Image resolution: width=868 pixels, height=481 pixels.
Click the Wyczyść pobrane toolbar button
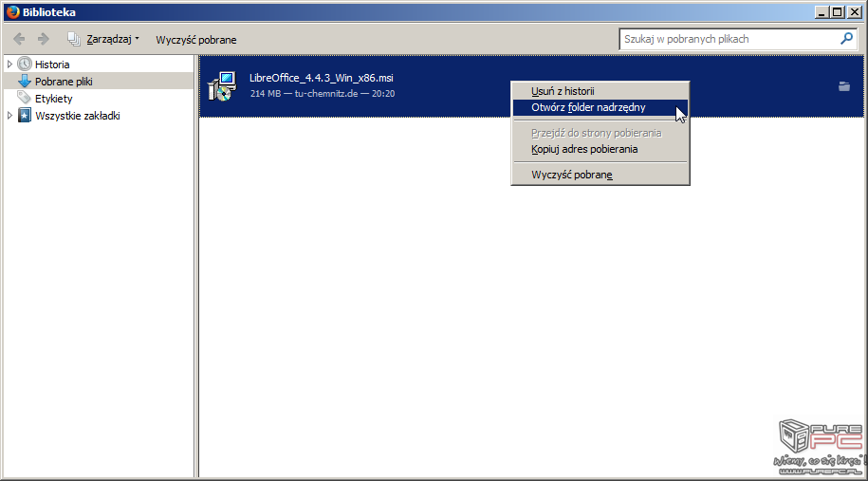tap(196, 40)
